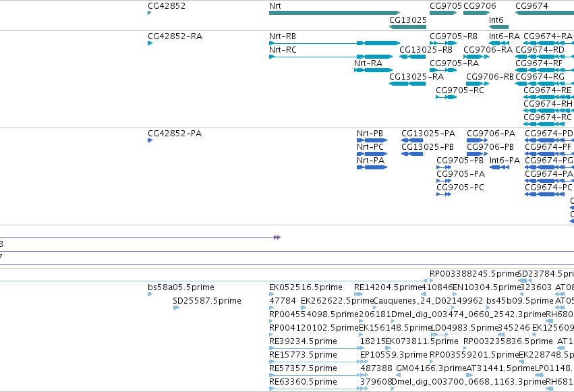Screen dimensions: 574x392
Task: Click the EK073811.5prime EST
Action: (x=388, y=348)
